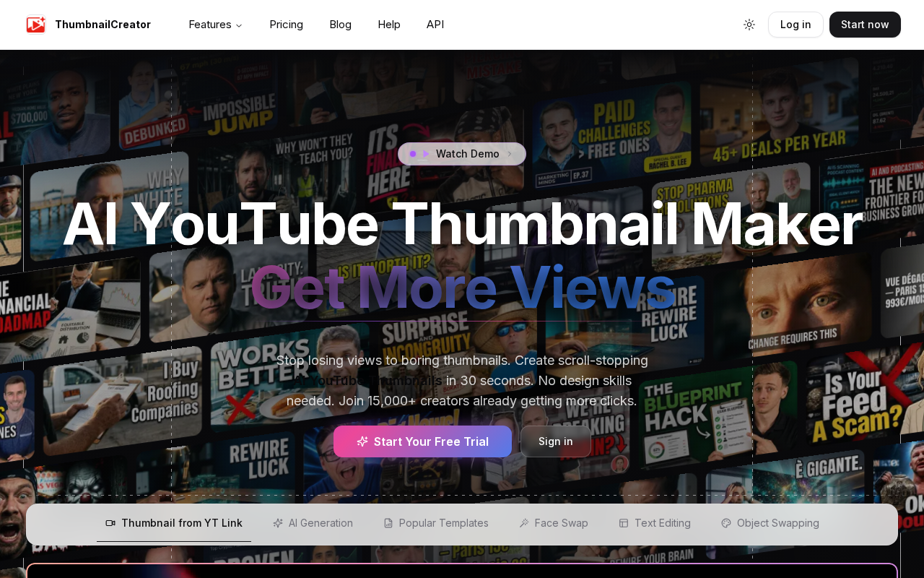Switch to the Object Swapping tab
This screenshot has width=924, height=578.
point(770,523)
